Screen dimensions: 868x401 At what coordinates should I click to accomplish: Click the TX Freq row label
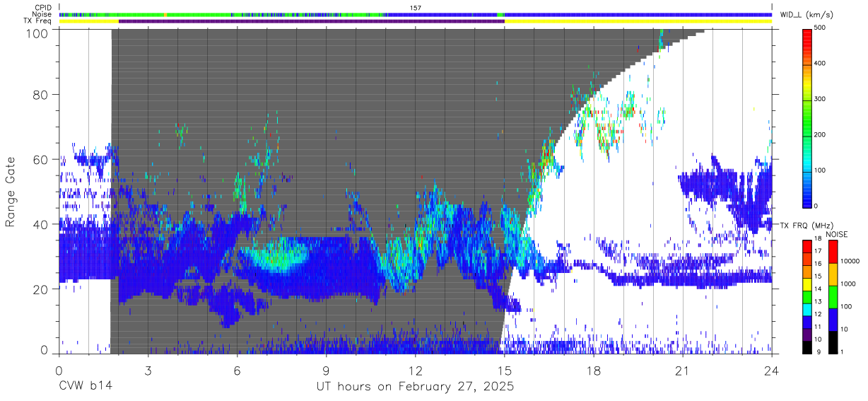[x=38, y=21]
